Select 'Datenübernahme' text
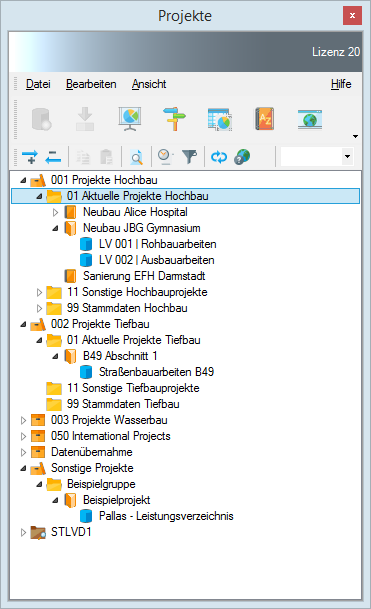The image size is (371, 609). coord(92,452)
